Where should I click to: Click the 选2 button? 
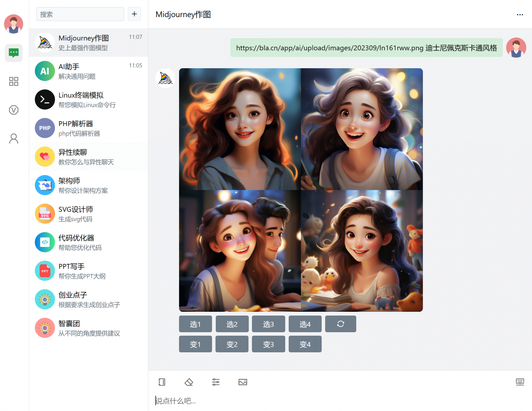pos(232,324)
